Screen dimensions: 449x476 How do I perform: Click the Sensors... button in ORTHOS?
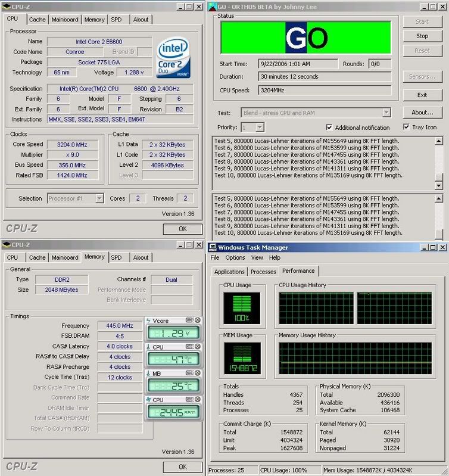422,76
